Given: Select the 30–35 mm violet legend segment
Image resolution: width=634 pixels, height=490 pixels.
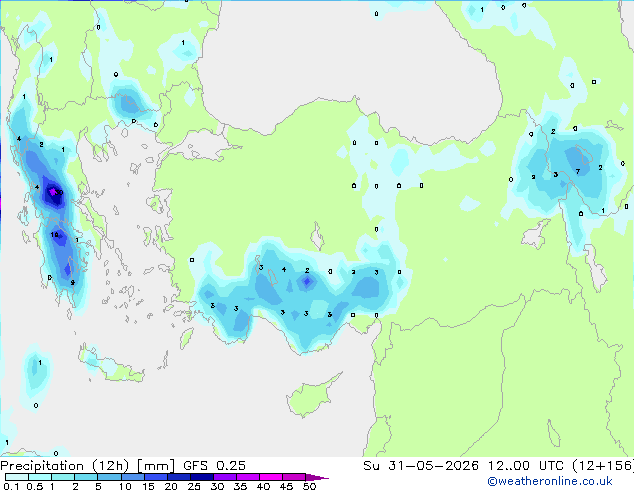Looking at the screenshot, I should click(x=224, y=477).
